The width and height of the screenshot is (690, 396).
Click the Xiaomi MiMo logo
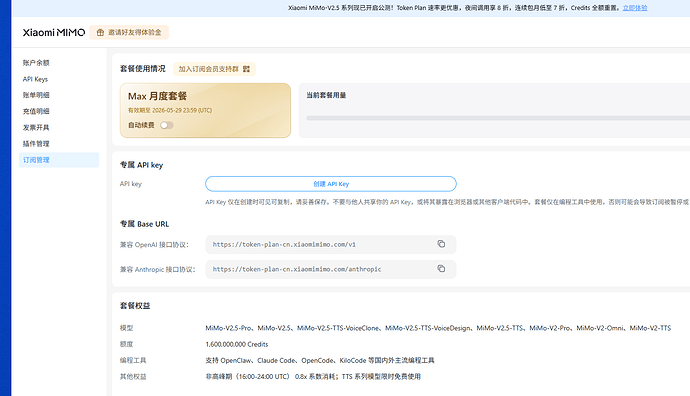[x=54, y=33]
